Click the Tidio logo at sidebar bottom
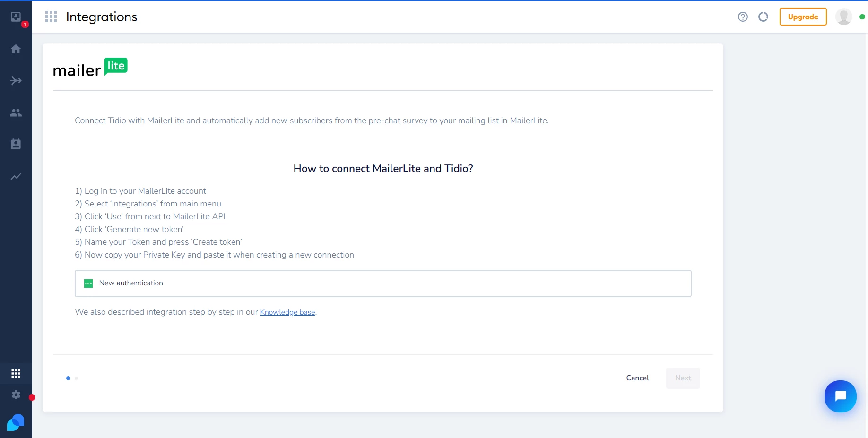The width and height of the screenshot is (868, 438). 16,422
